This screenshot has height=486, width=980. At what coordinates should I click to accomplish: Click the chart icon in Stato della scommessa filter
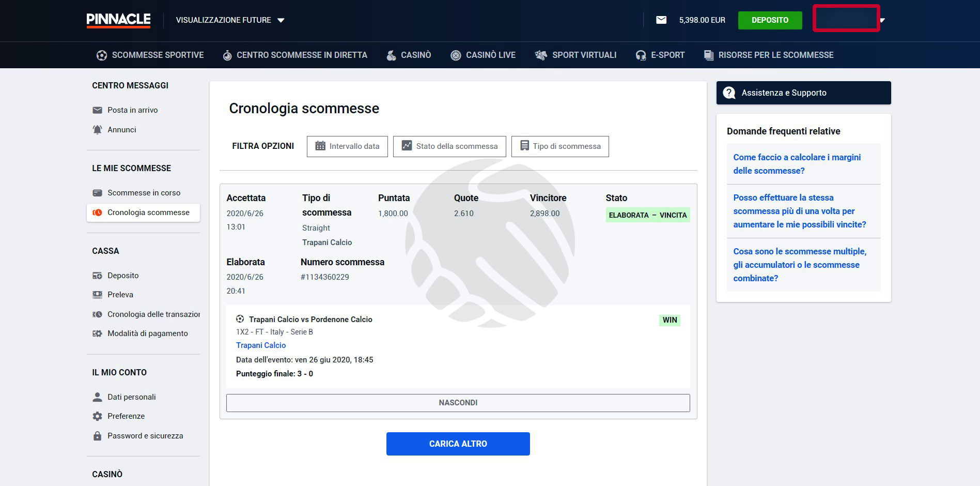(x=407, y=146)
